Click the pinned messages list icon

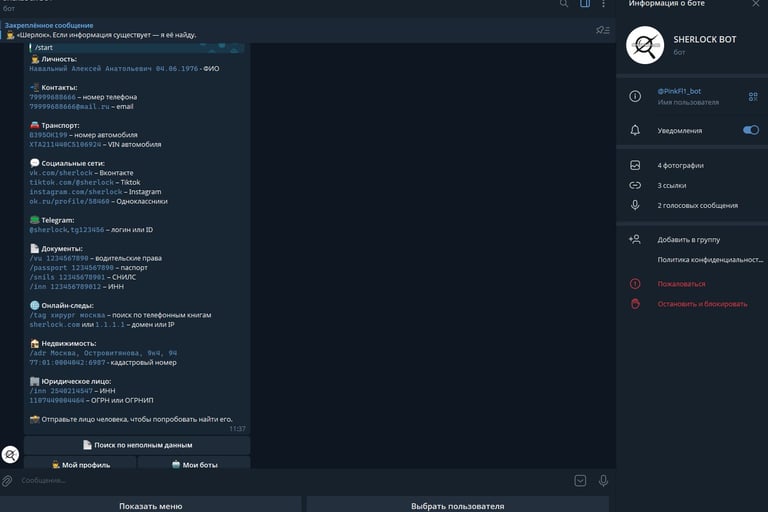pos(602,30)
